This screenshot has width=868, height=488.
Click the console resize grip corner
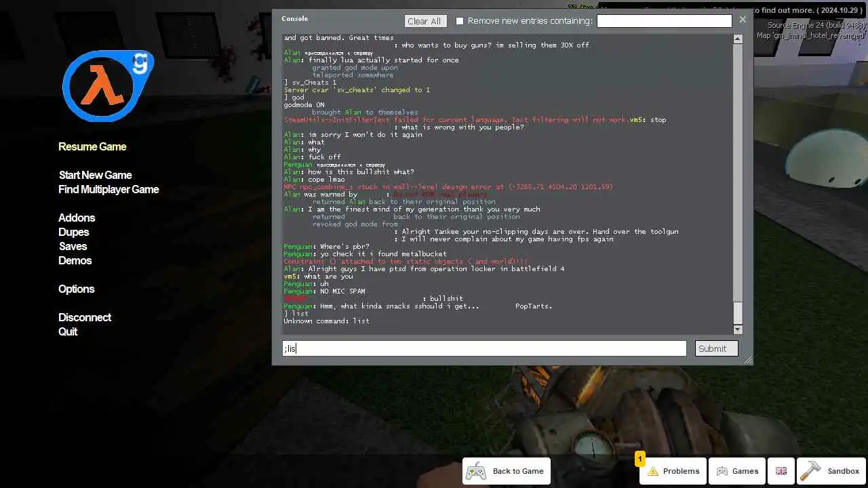748,360
